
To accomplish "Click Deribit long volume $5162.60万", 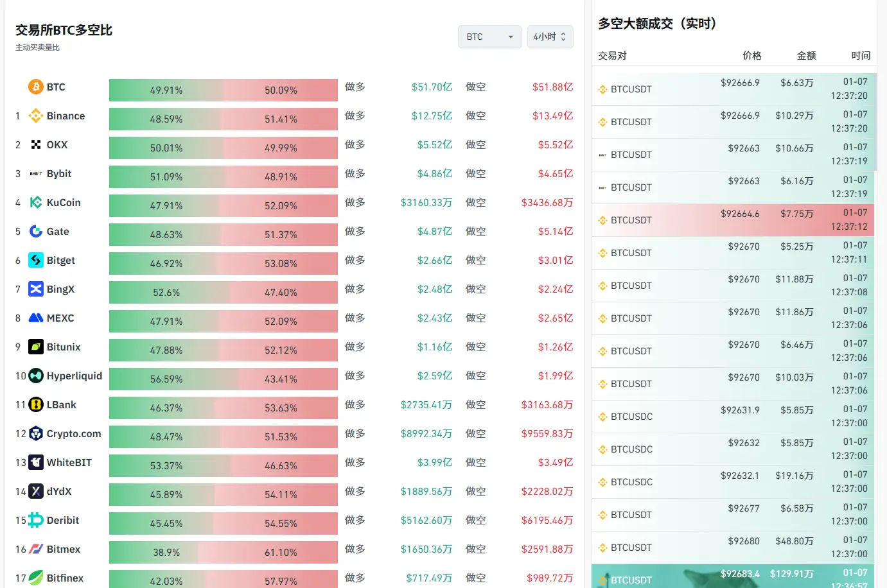I will click(426, 520).
